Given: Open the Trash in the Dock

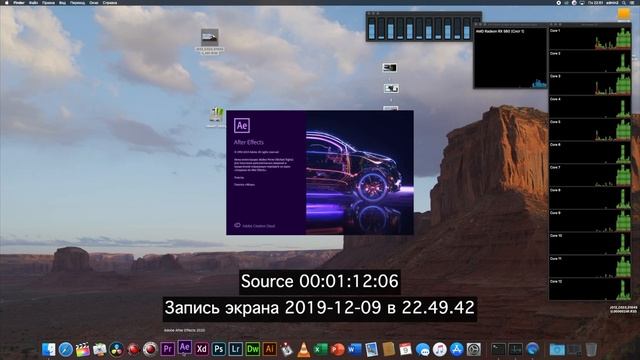Looking at the screenshot, I should [591, 349].
